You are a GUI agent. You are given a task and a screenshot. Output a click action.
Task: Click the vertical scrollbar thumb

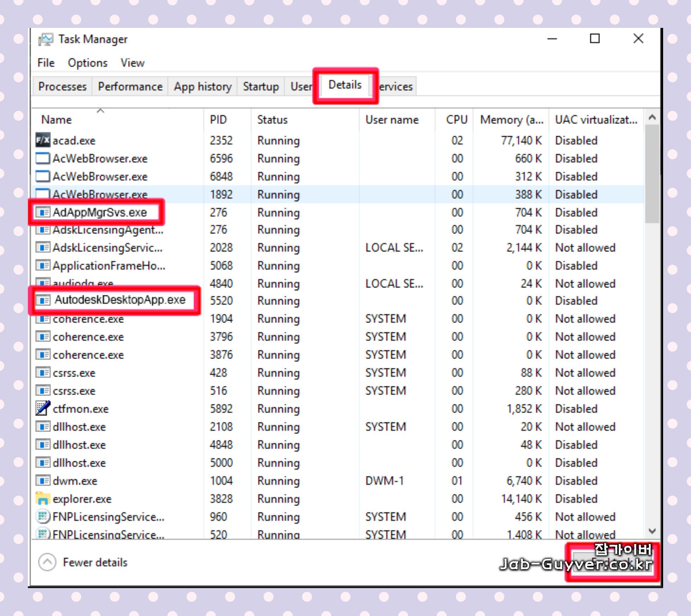(x=652, y=173)
